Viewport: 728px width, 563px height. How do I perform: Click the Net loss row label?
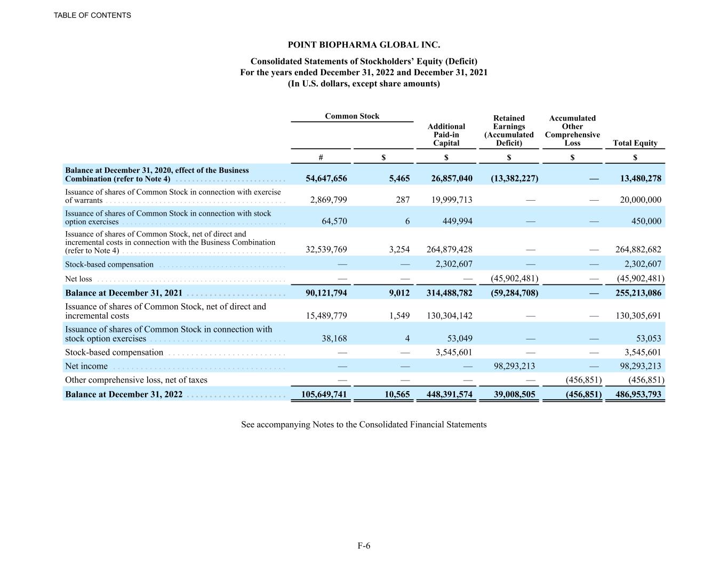(x=78, y=279)
